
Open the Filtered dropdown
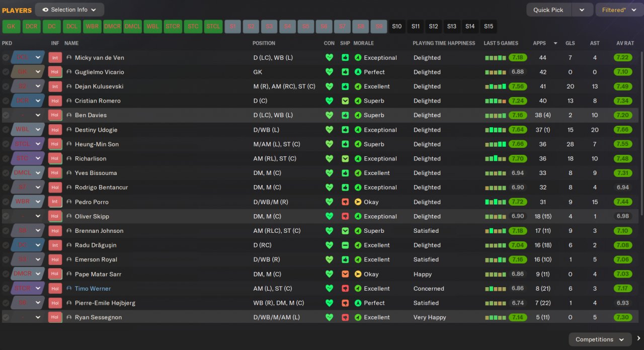619,10
